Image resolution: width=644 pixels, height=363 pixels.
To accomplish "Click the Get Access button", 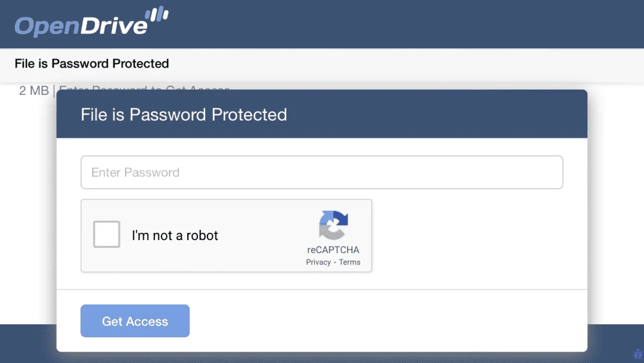I will click(135, 321).
